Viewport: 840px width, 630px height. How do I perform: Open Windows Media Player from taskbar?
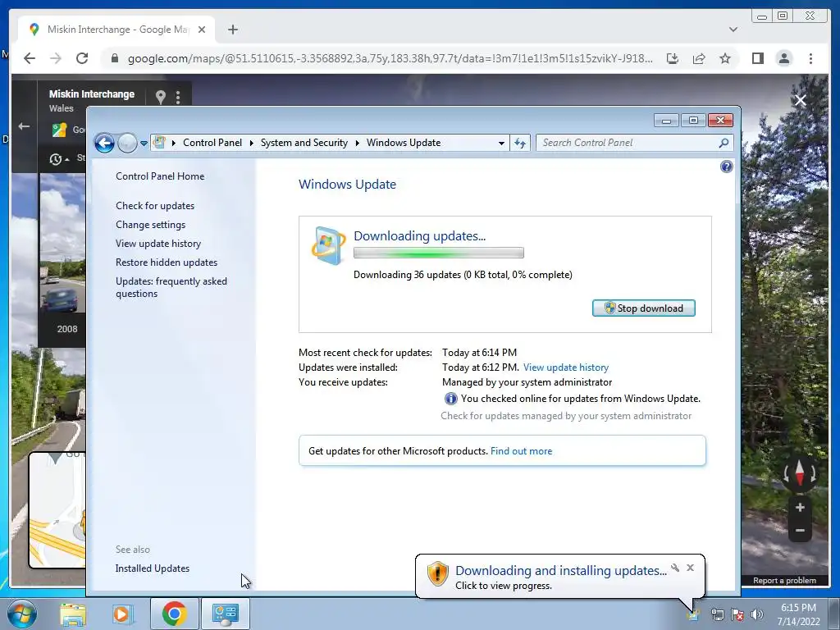[x=122, y=614]
